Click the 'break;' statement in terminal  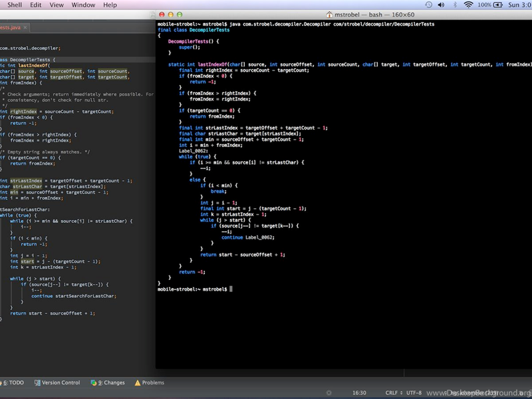pyautogui.click(x=219, y=192)
